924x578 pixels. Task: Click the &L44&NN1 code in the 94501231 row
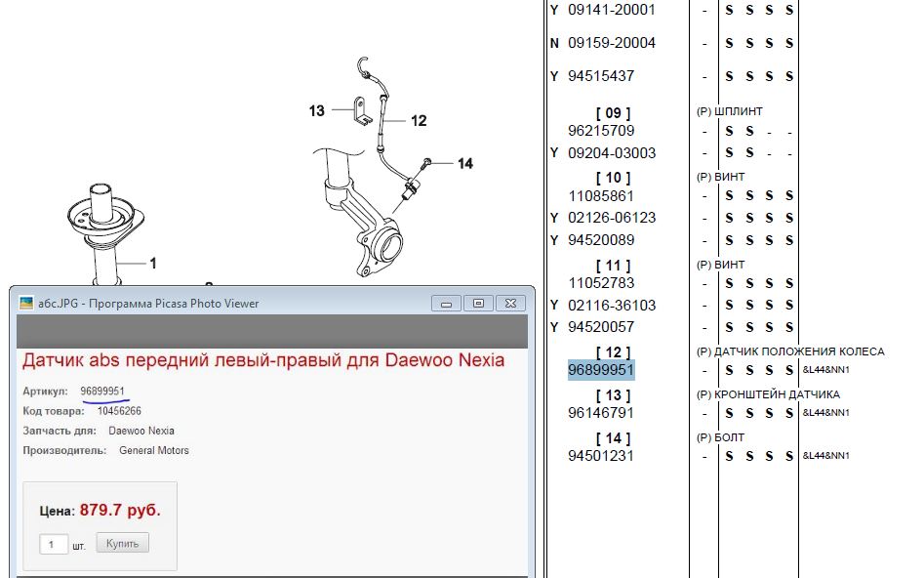pyautogui.click(x=826, y=456)
